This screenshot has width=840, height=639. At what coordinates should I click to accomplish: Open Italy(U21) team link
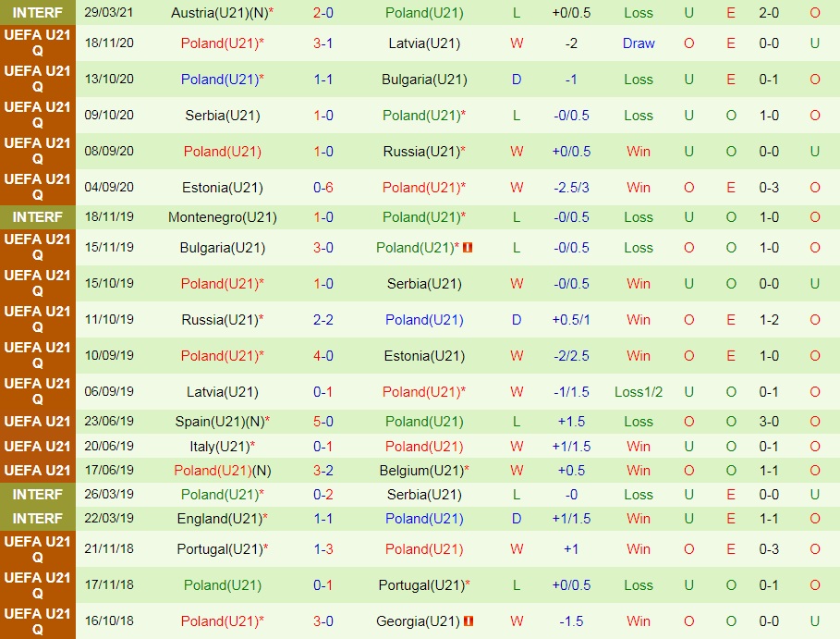(x=223, y=446)
